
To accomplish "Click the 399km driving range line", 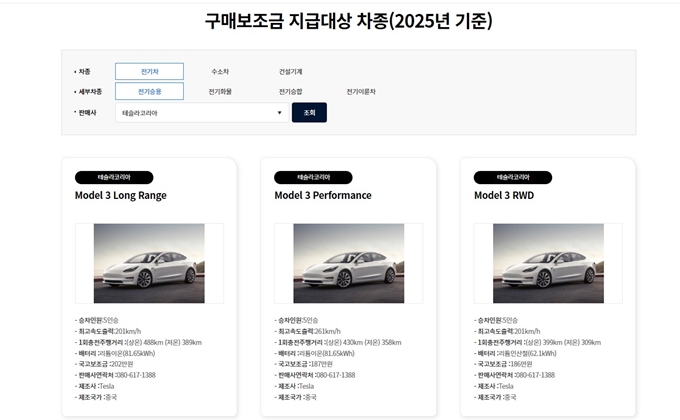I will 538,342.
